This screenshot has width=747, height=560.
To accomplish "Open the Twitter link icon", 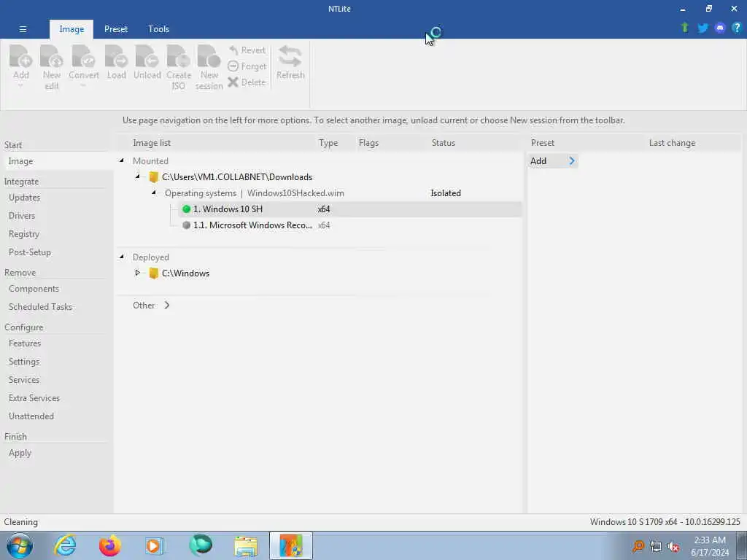I will [x=703, y=28].
